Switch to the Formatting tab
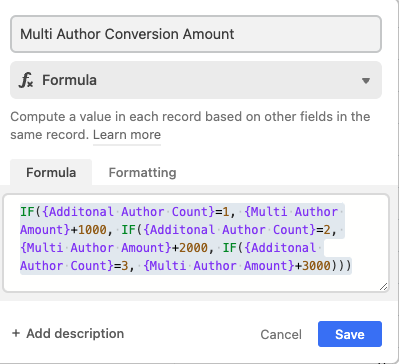 [142, 172]
